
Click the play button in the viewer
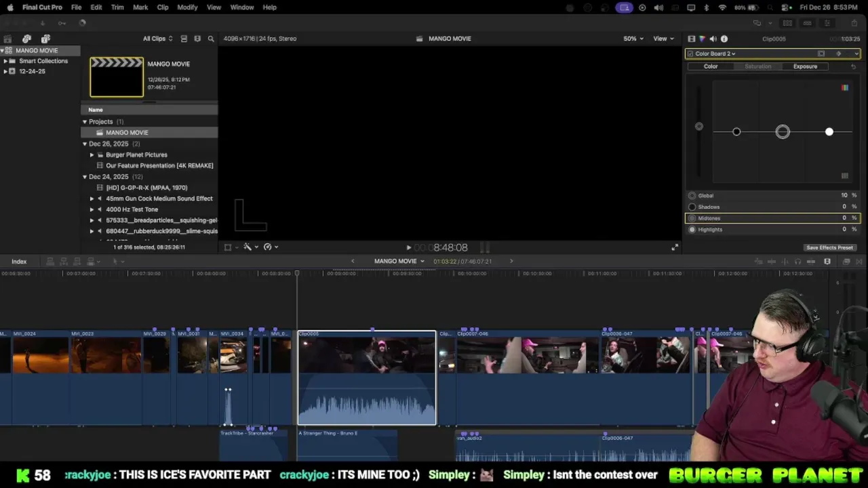coord(408,248)
